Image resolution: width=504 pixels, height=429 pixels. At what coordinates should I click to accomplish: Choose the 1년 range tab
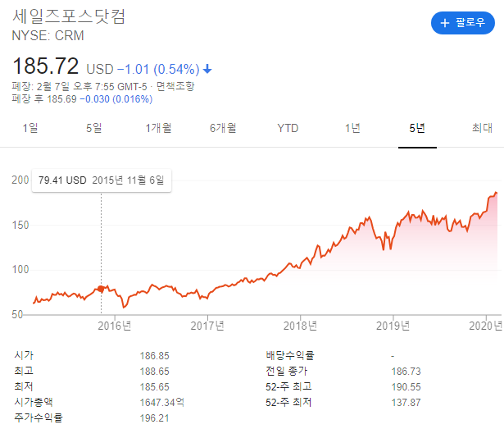352,128
